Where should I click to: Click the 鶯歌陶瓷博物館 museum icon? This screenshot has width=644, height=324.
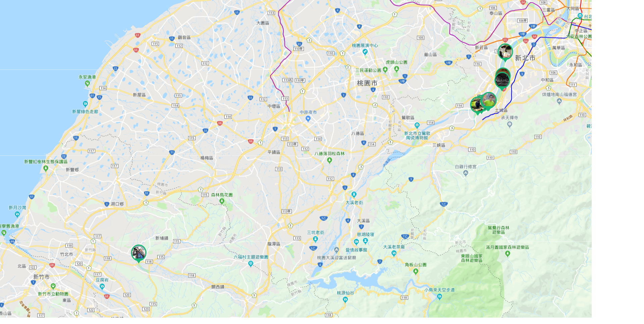tap(417, 125)
